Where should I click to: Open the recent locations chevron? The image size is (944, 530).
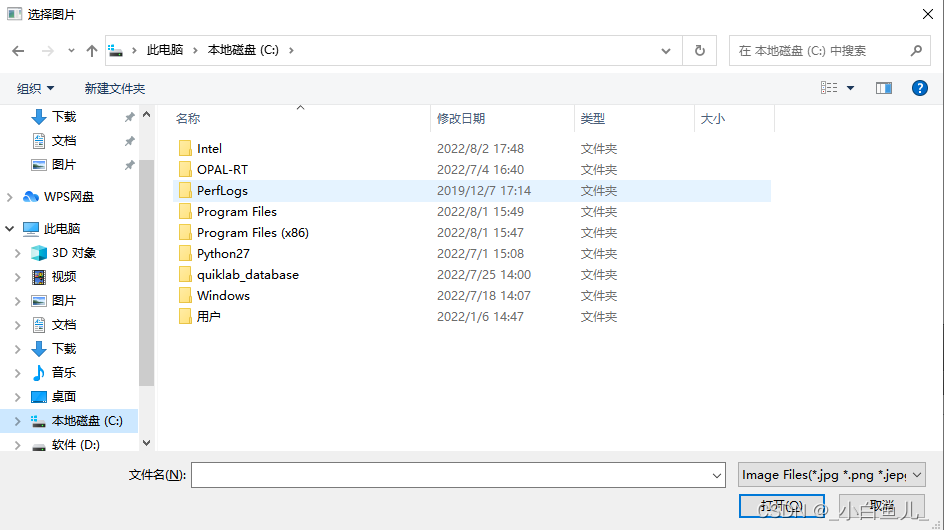(71, 51)
